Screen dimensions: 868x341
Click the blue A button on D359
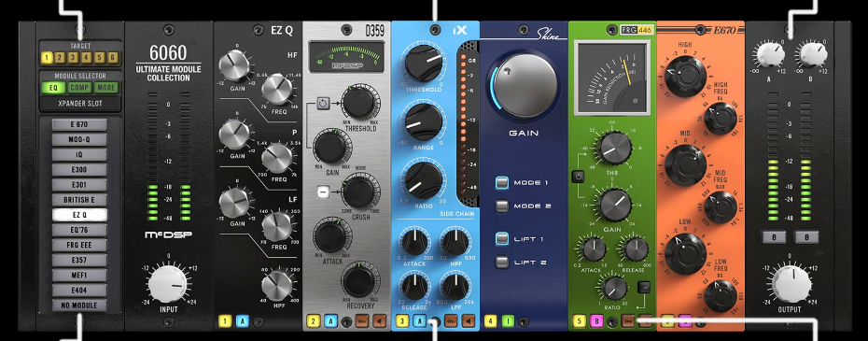330,321
